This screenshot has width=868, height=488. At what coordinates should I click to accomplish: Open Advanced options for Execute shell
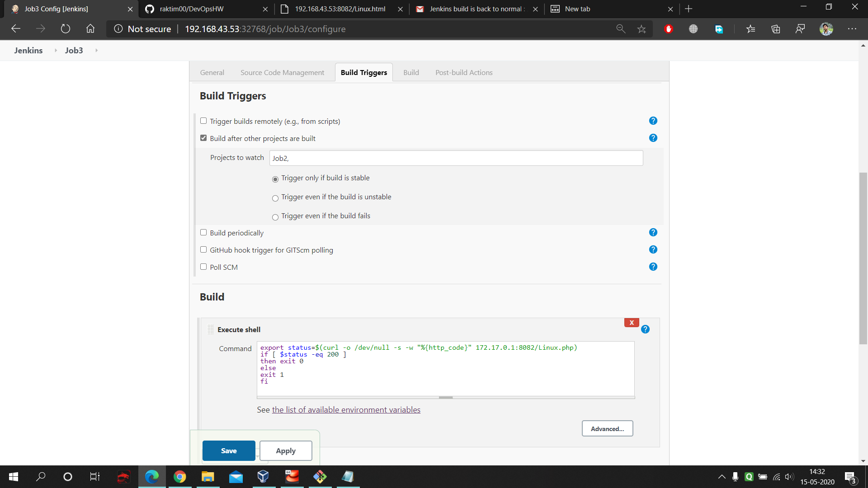coord(607,428)
